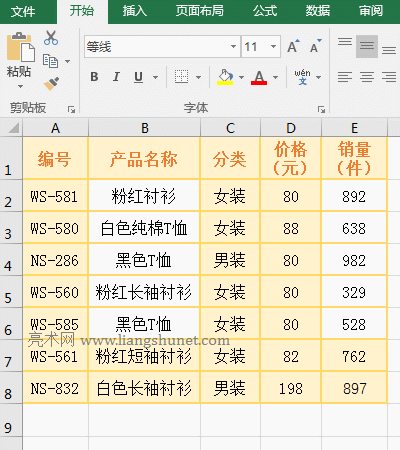Viewport: 400px width, 450px height.
Task: Align text right
Action: point(389,77)
